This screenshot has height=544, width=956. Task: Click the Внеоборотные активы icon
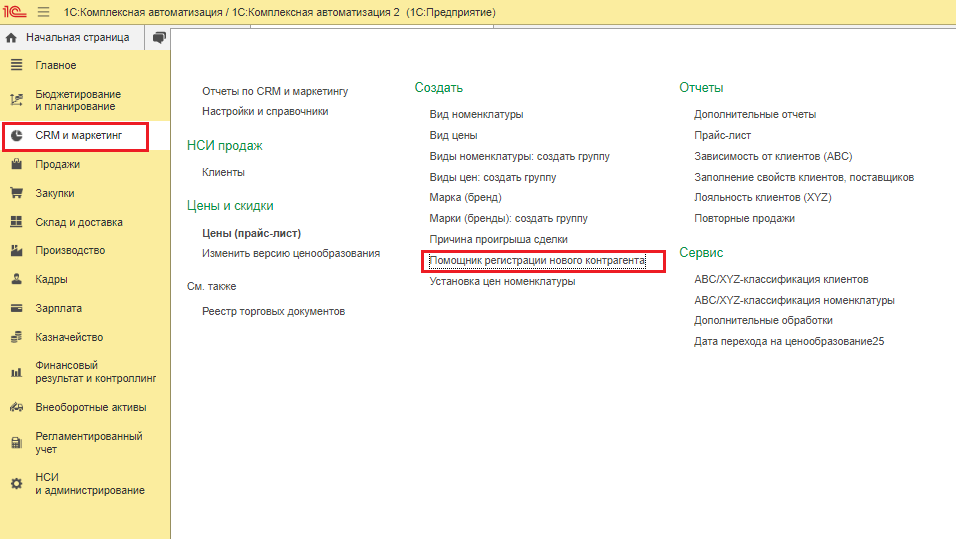click(16, 407)
